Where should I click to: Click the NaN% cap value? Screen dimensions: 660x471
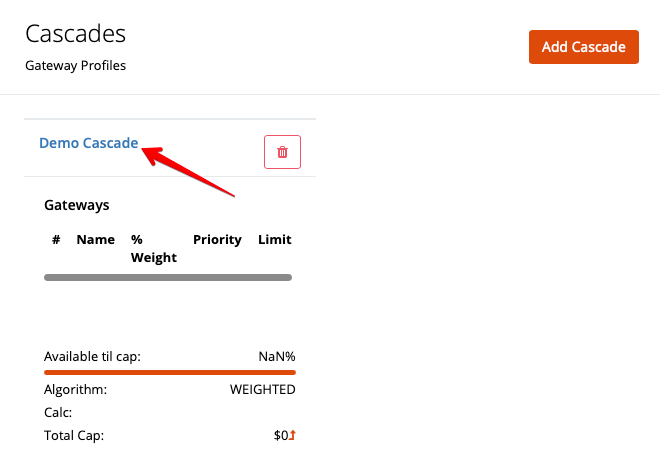tap(276, 357)
